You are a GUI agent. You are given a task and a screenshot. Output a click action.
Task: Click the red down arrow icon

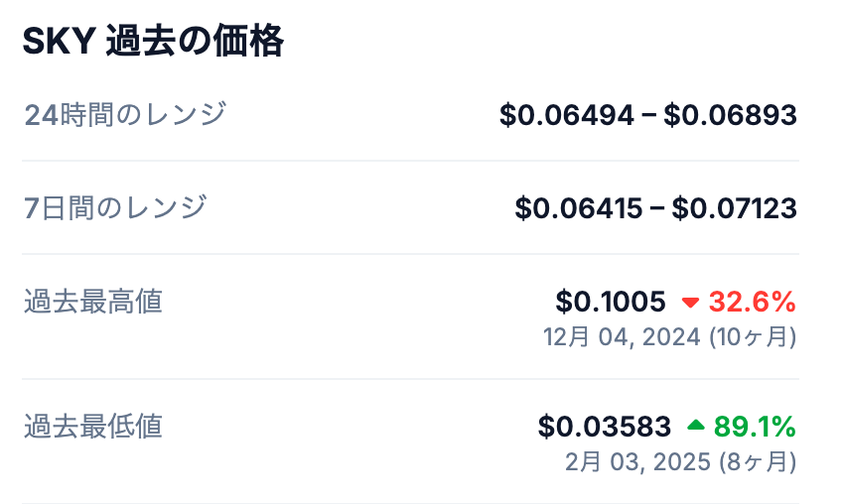click(691, 302)
